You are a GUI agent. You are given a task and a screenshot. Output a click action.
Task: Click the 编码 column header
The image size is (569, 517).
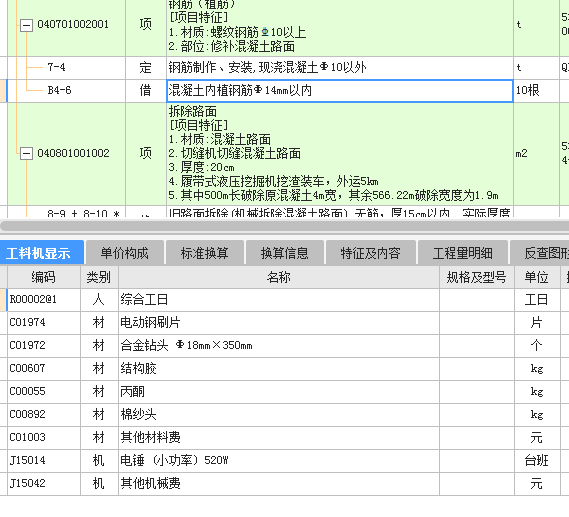pos(44,277)
